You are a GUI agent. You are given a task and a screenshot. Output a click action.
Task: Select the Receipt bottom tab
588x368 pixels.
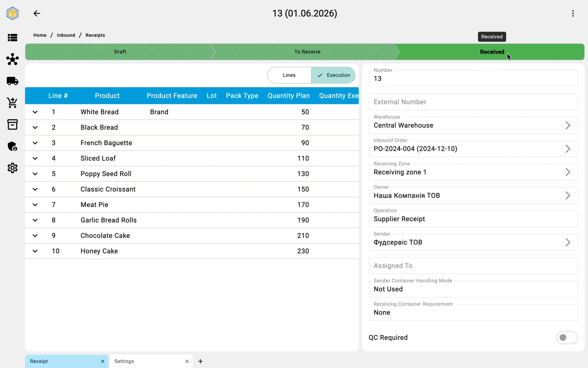click(67, 361)
